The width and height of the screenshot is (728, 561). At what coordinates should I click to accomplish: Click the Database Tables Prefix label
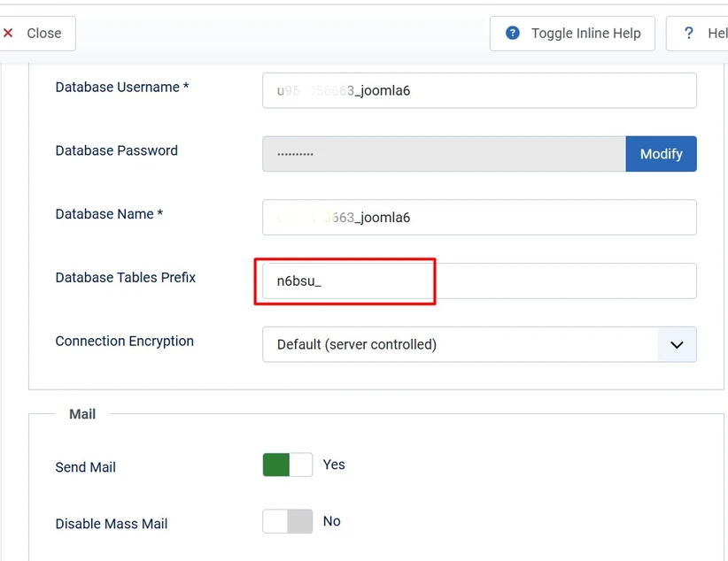126,278
